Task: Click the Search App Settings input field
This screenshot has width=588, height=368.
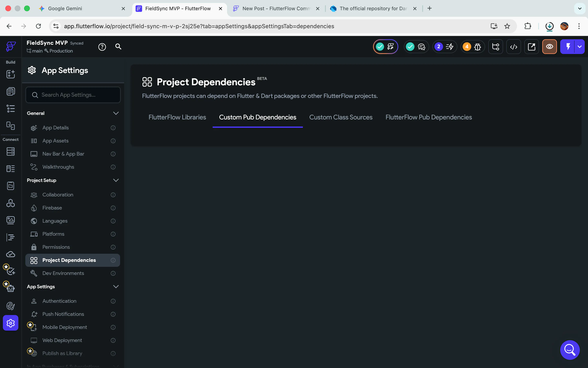Action: point(73,95)
